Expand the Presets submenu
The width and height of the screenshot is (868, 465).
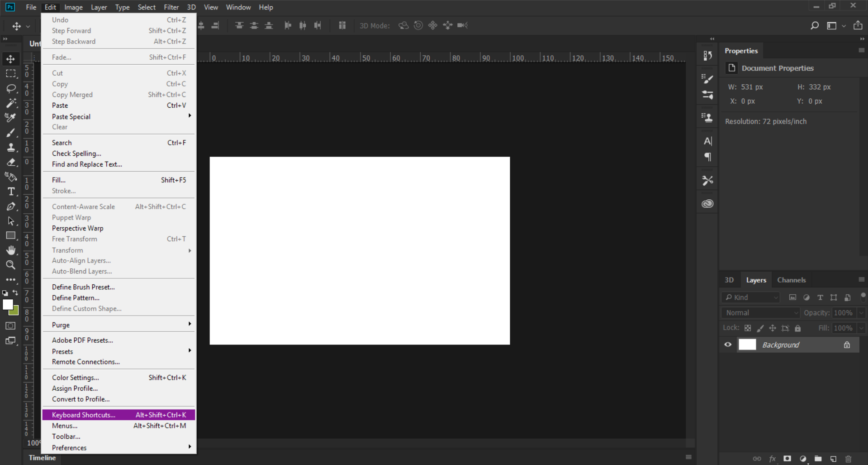pos(119,351)
